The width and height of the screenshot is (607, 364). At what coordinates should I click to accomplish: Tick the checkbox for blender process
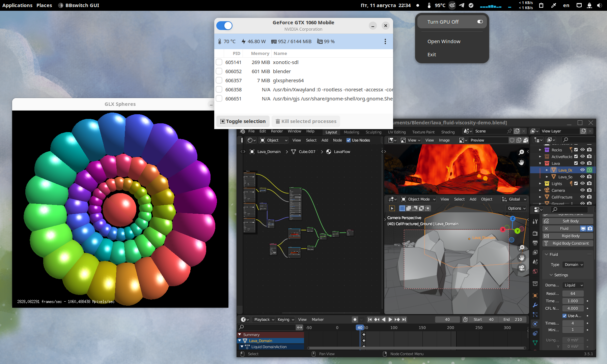pyautogui.click(x=219, y=71)
